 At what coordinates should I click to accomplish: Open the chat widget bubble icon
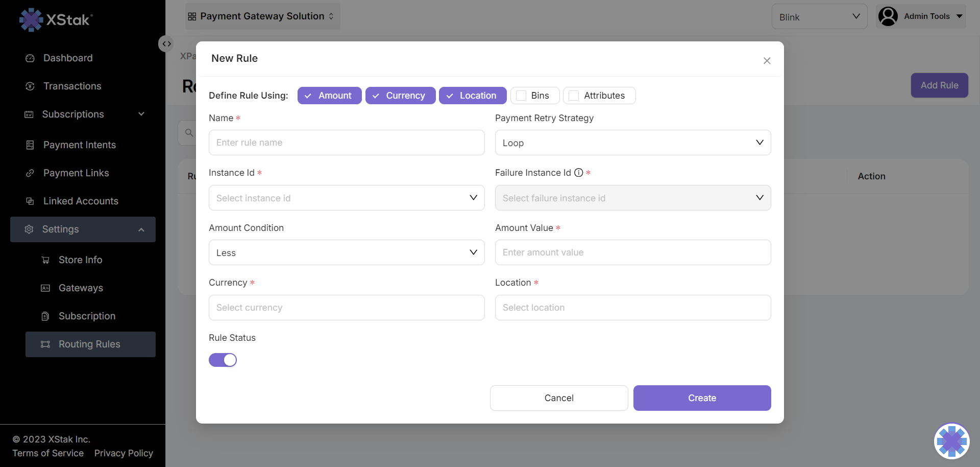coord(951,440)
